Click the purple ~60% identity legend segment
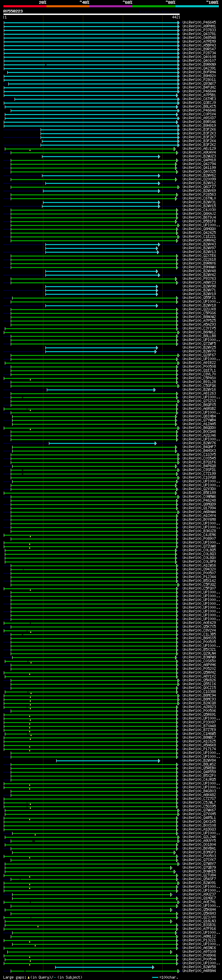This screenshot has height=980, width=222. pyautogui.click(x=111, y=6)
